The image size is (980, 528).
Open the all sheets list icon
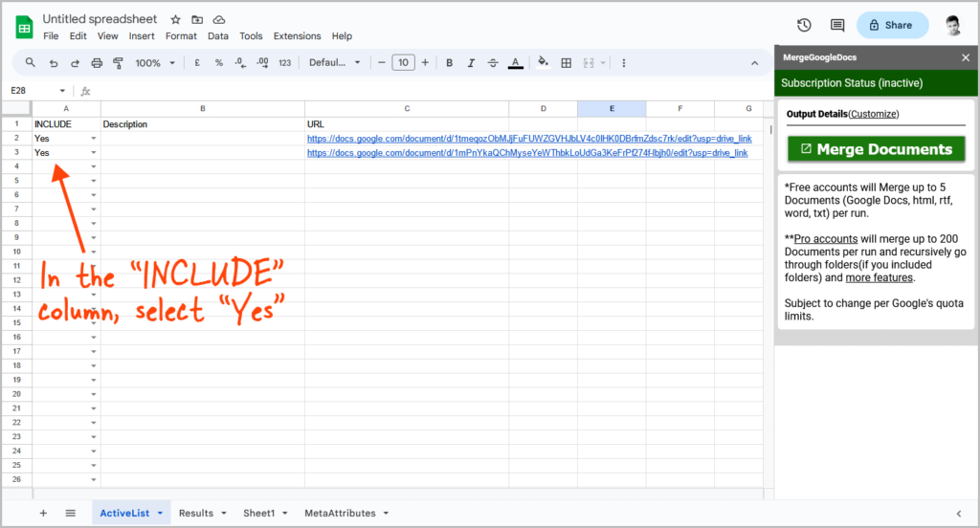71,513
